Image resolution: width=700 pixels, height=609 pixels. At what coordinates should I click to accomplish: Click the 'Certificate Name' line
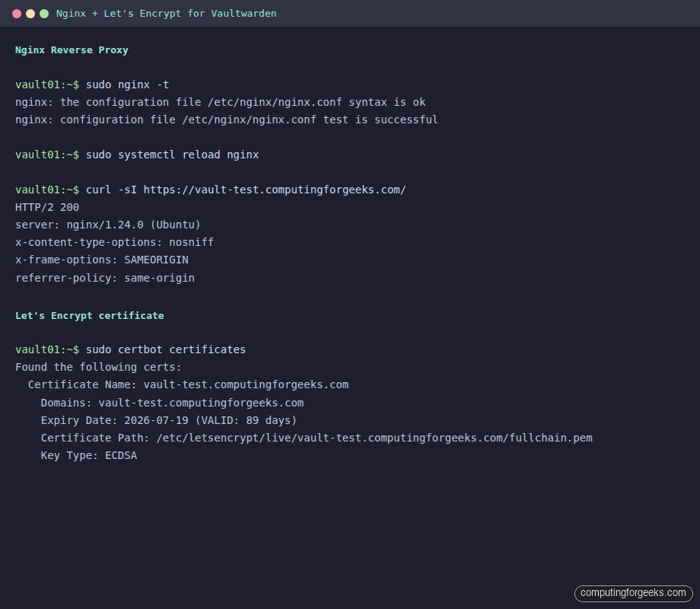pyautogui.click(x=189, y=384)
